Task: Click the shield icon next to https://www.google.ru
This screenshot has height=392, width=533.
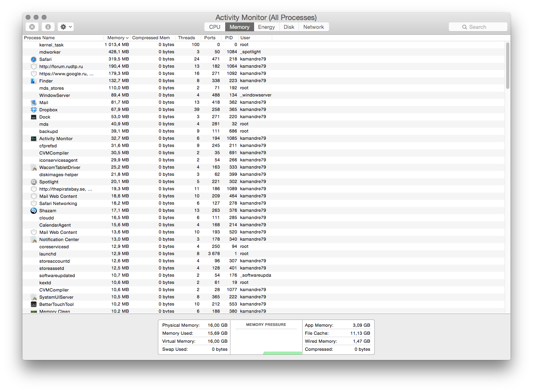Action: pyautogui.click(x=34, y=74)
